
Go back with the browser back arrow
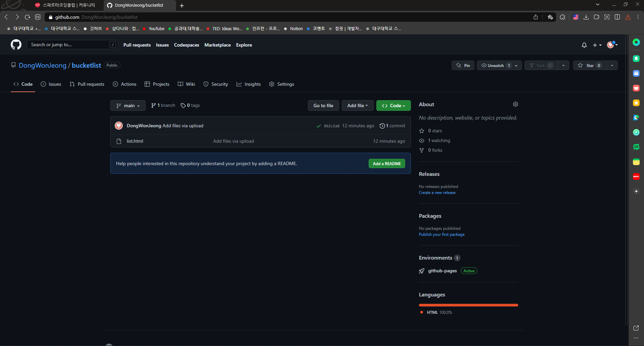tap(6, 17)
